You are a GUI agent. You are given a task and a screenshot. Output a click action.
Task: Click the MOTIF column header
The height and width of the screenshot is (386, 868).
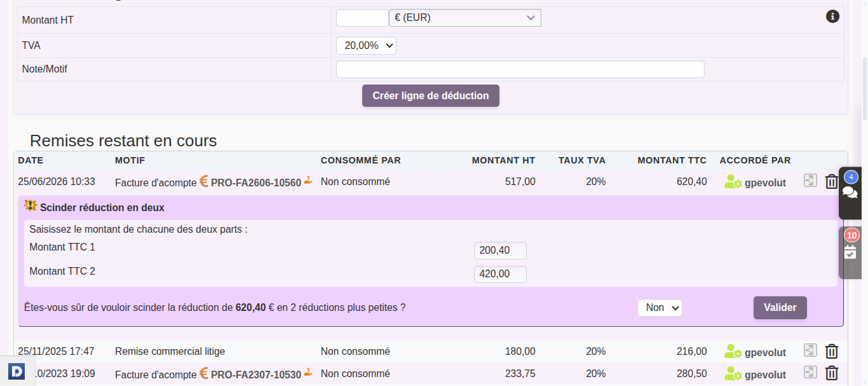click(x=130, y=160)
